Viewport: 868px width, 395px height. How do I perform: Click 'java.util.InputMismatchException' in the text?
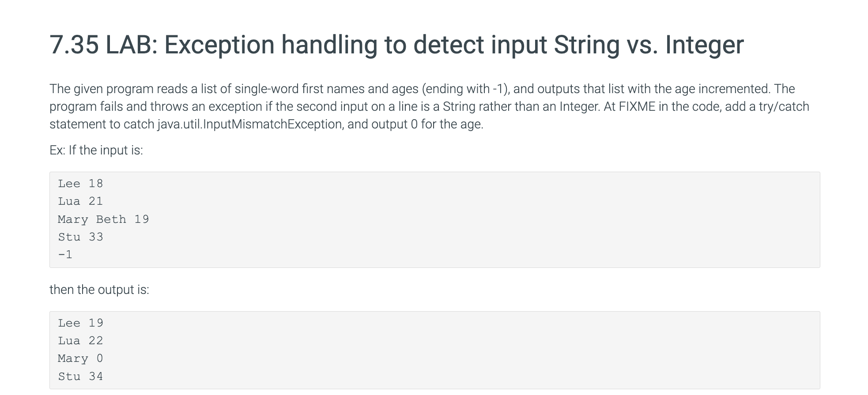coord(250,124)
